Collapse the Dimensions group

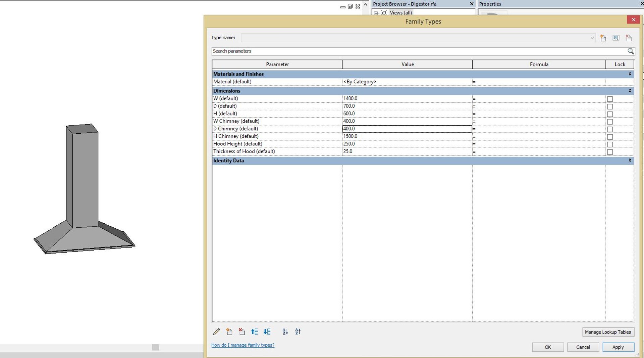click(630, 91)
